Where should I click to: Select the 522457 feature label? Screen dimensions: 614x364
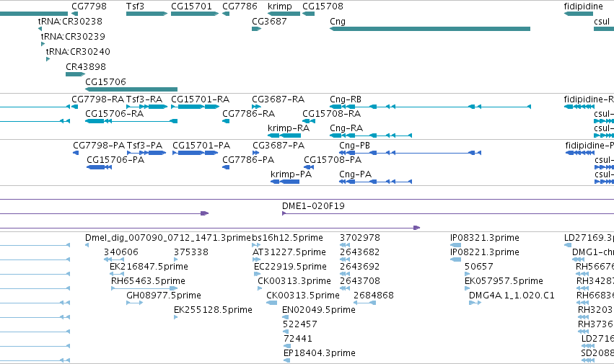click(x=300, y=324)
